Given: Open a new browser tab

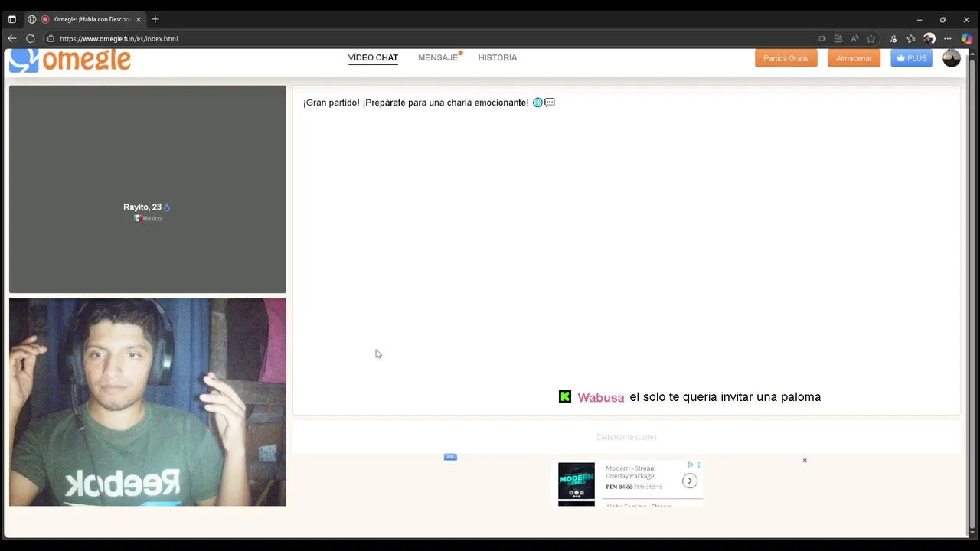Looking at the screenshot, I should pyautogui.click(x=155, y=19).
